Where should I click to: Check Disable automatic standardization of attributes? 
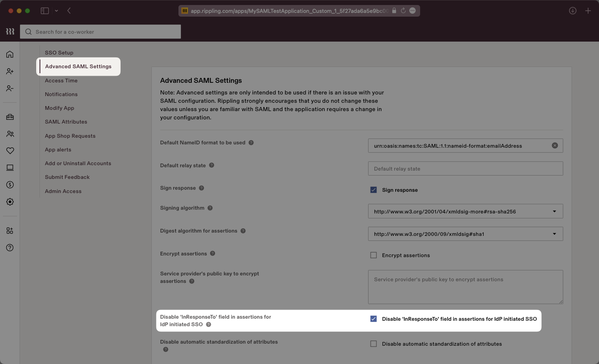coord(373,344)
